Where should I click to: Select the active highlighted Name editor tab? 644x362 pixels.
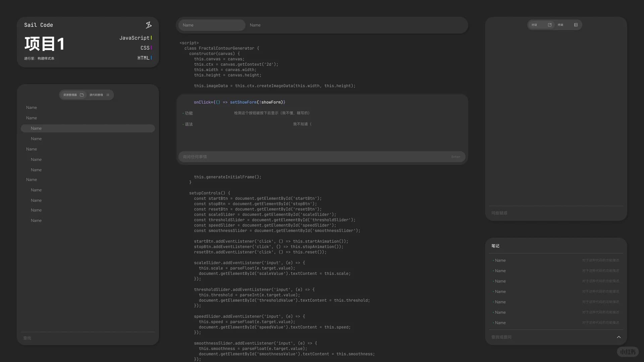pos(212,25)
